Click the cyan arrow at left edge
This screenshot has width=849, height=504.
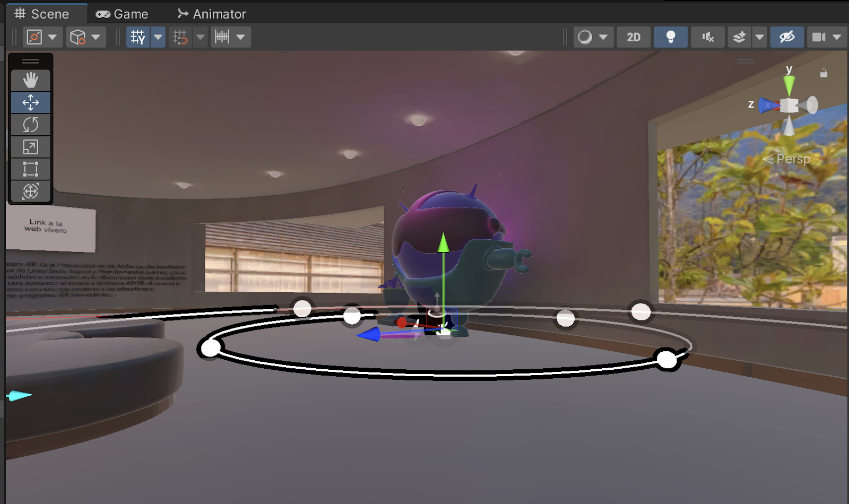[19, 395]
